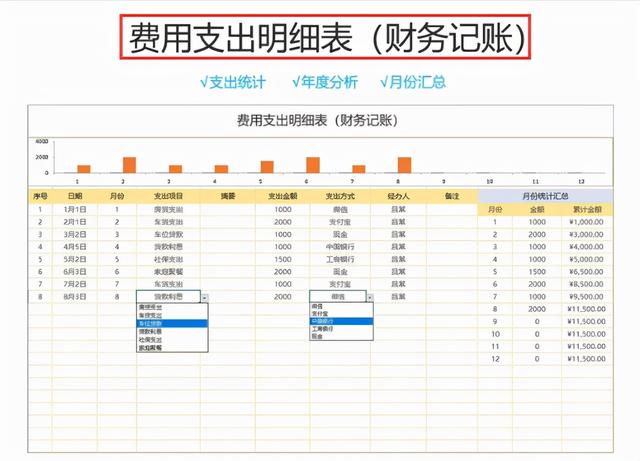
Task: Click the √年度分析 feature label
Action: tap(325, 82)
